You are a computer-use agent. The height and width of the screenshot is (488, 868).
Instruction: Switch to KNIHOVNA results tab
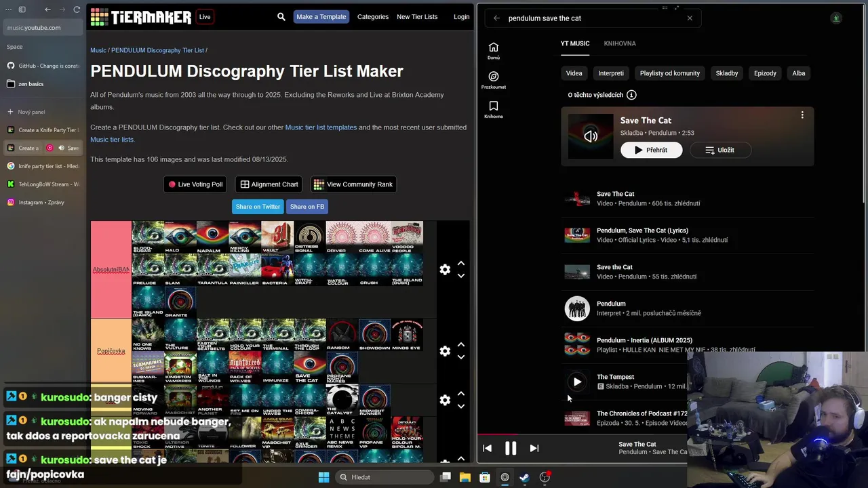(620, 43)
